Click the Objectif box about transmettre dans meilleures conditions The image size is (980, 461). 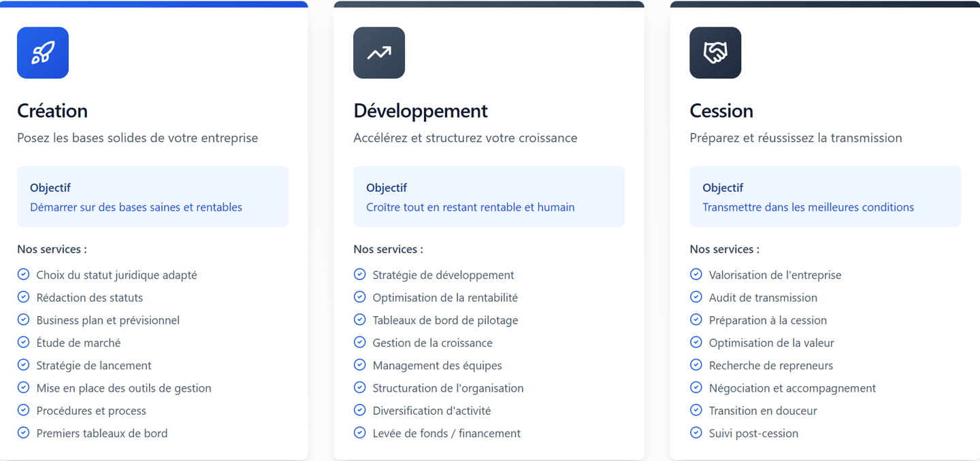[x=825, y=197]
